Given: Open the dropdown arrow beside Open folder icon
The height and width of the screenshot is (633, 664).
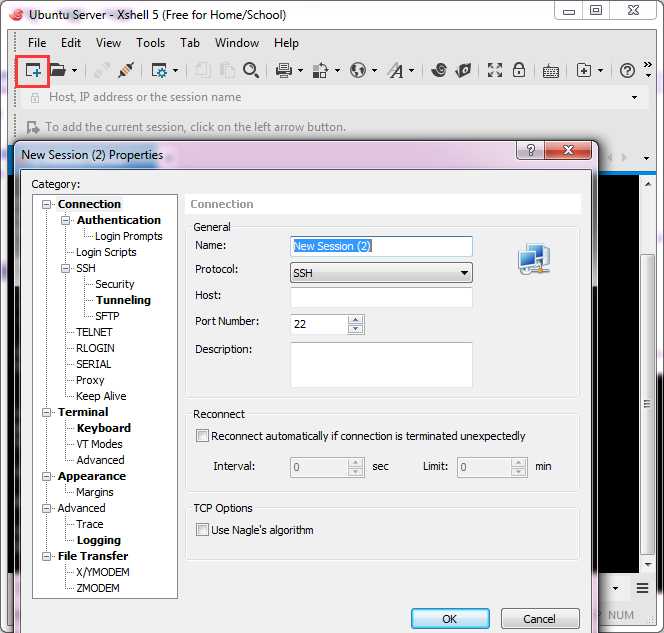Looking at the screenshot, I should 75,70.
